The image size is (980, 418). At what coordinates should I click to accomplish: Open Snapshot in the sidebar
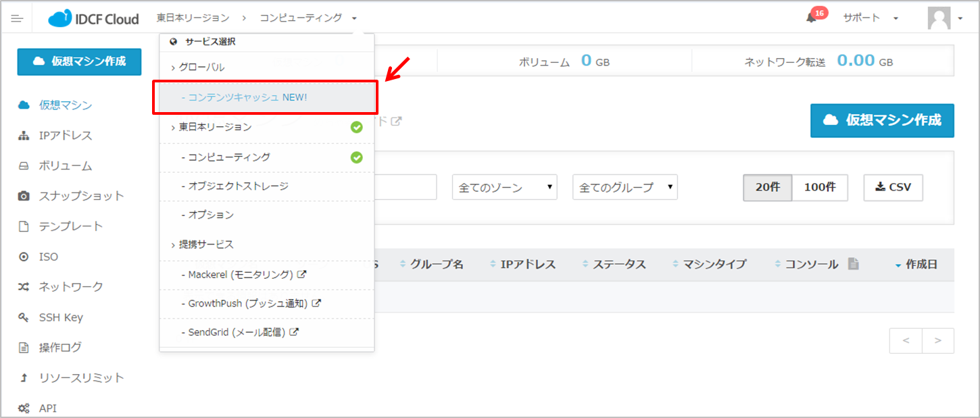(81, 196)
